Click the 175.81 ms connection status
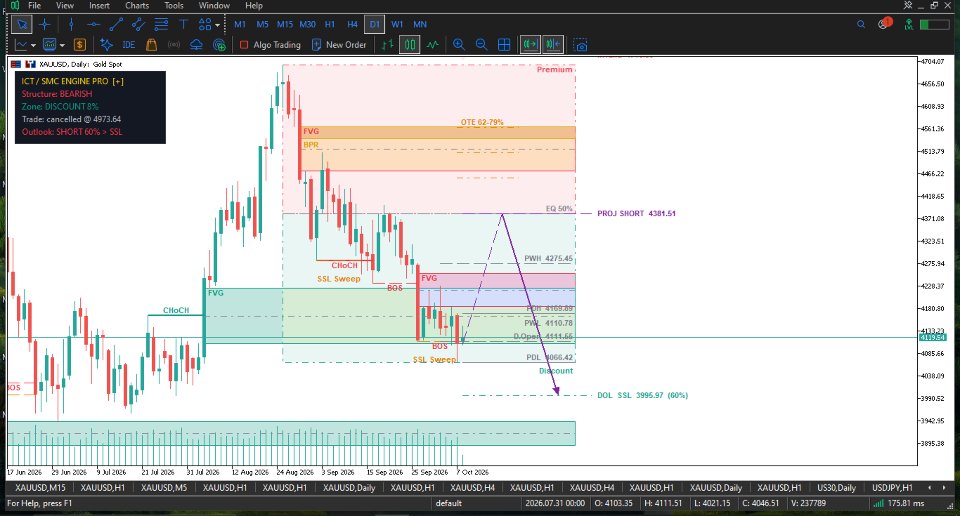Viewport: 960px width, 516px height. [x=899, y=503]
